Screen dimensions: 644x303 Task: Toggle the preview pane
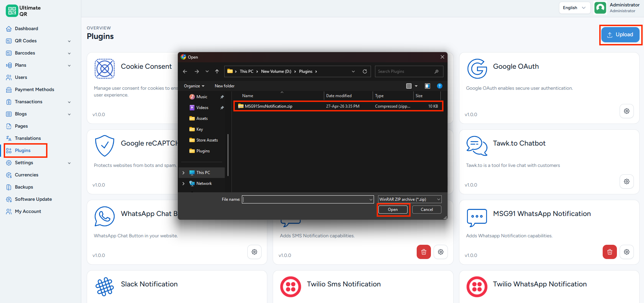[428, 86]
